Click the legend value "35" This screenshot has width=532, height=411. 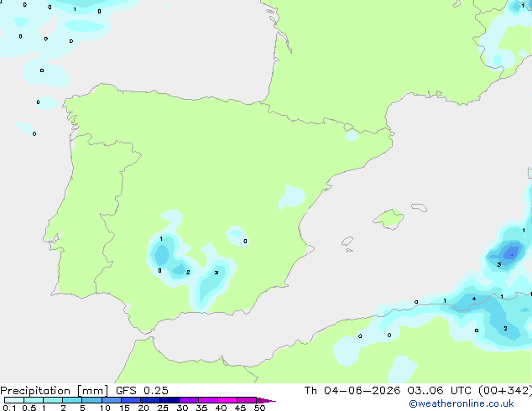coord(201,408)
